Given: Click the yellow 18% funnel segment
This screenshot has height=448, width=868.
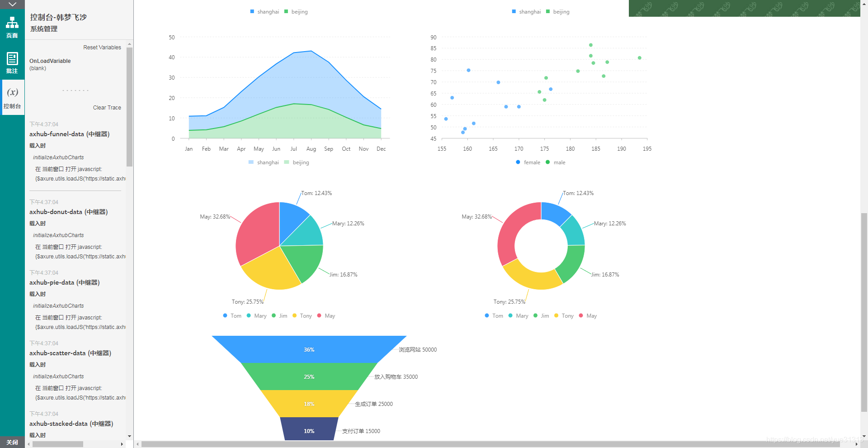Looking at the screenshot, I should click(x=309, y=404).
